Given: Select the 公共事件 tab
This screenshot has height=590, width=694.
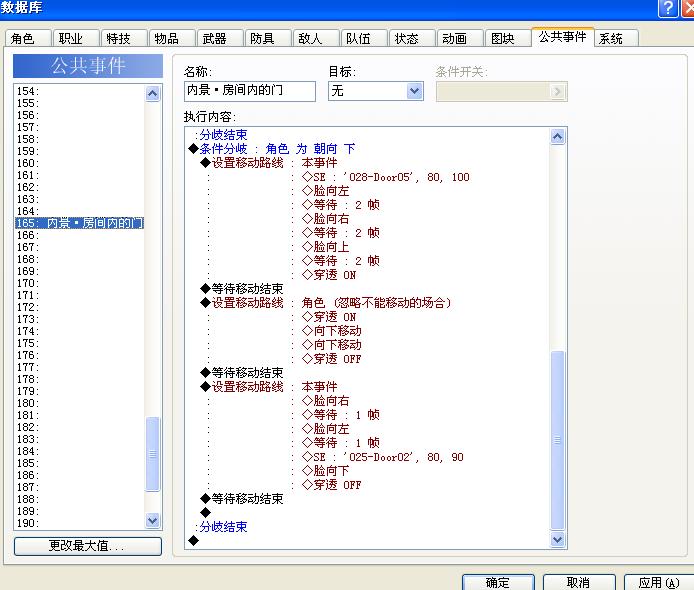Looking at the screenshot, I should [562, 37].
